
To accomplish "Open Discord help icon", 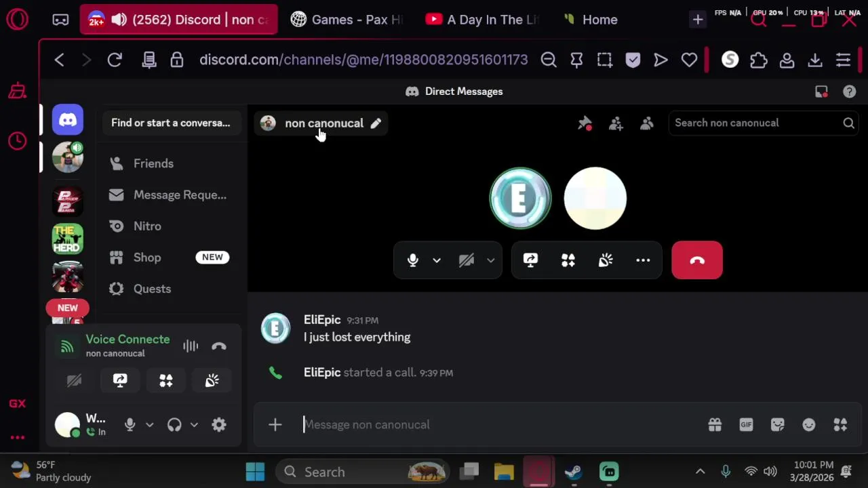I will (x=849, y=91).
